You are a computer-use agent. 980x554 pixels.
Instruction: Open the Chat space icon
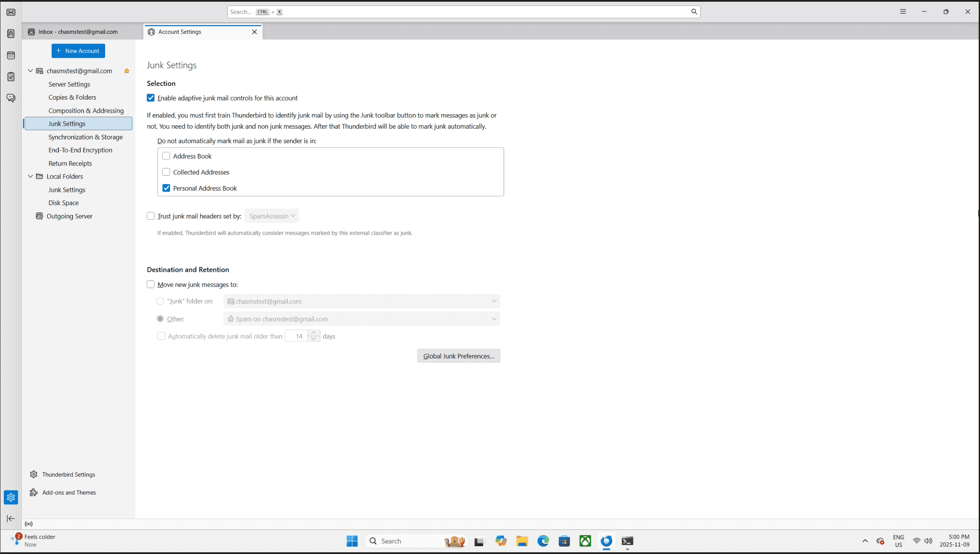(11, 98)
